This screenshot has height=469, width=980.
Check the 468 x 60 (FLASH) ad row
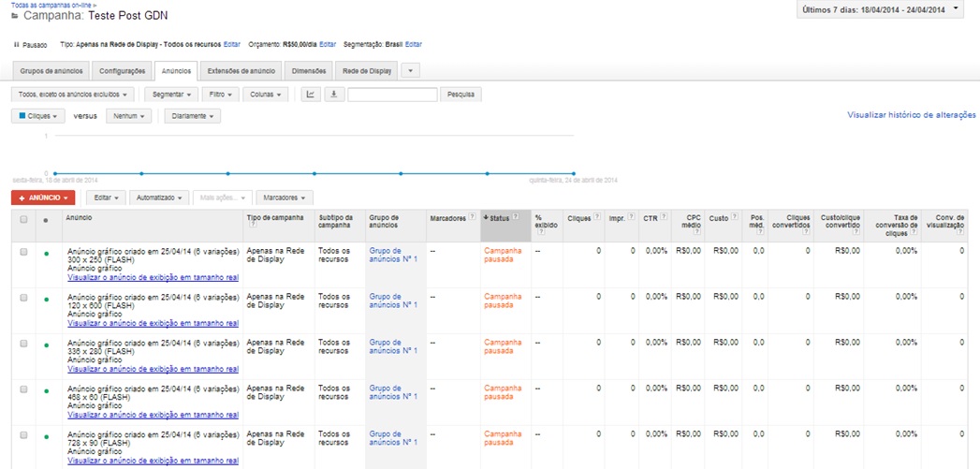pyautogui.click(x=23, y=388)
